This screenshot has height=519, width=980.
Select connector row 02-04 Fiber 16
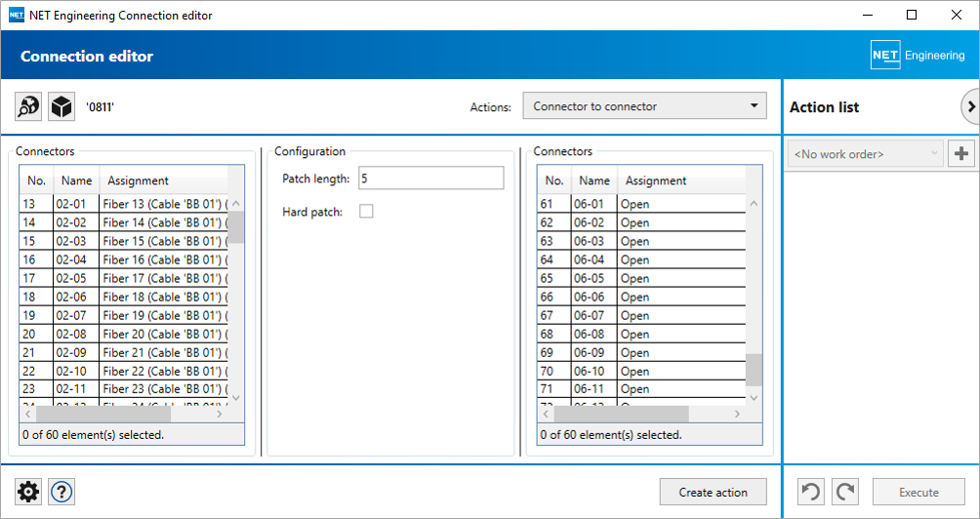124,259
